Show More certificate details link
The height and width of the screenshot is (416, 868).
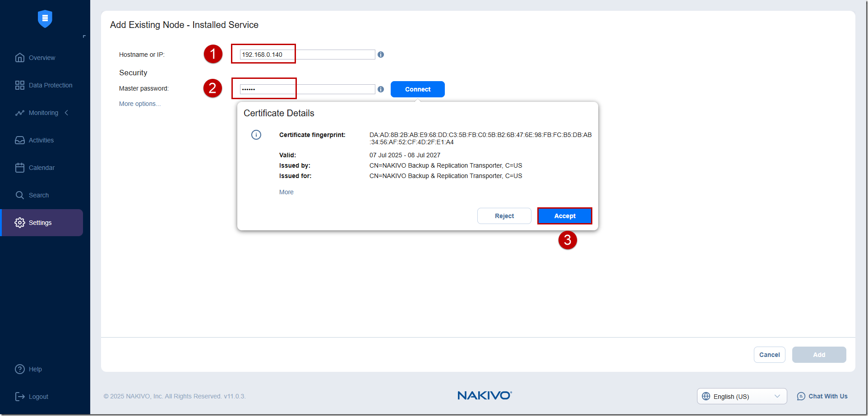point(286,192)
